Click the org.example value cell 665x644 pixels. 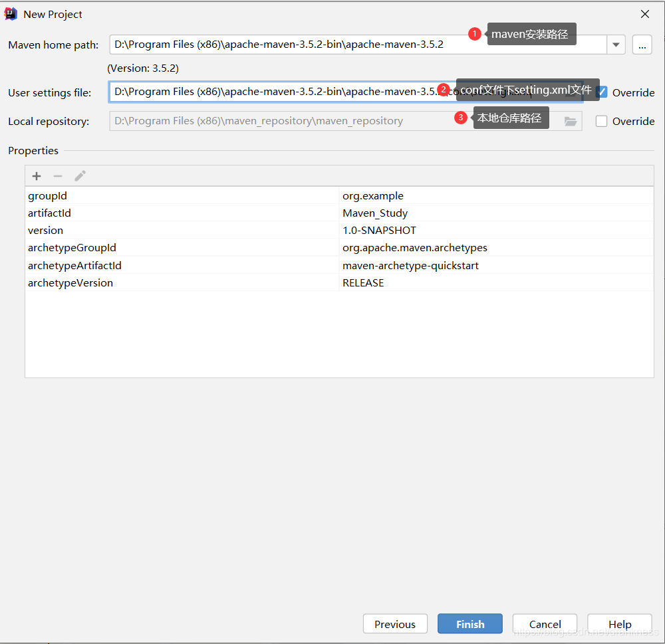point(496,195)
